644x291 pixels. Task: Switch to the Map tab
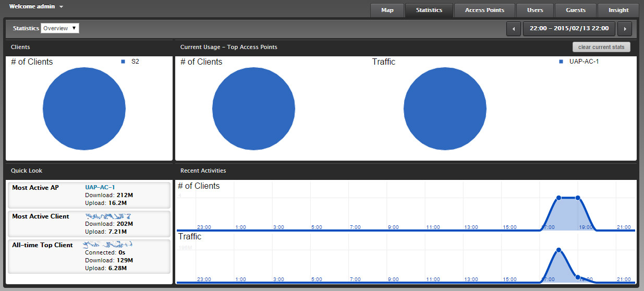tap(387, 10)
